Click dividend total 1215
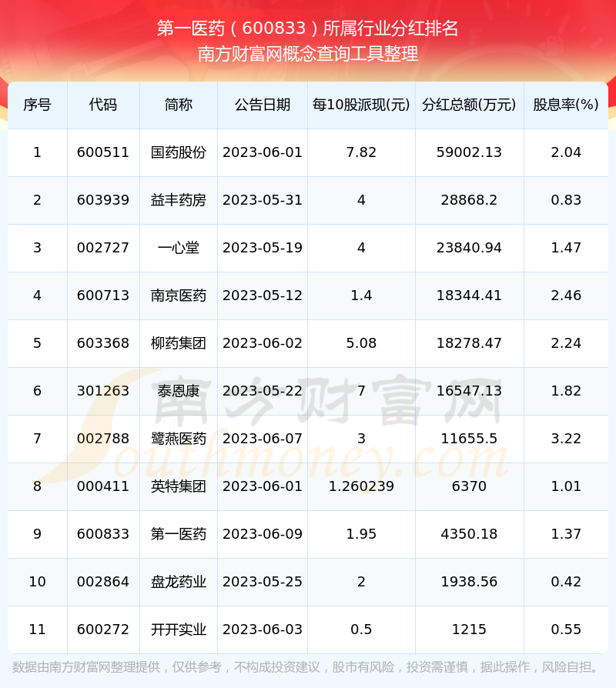 pos(469,630)
